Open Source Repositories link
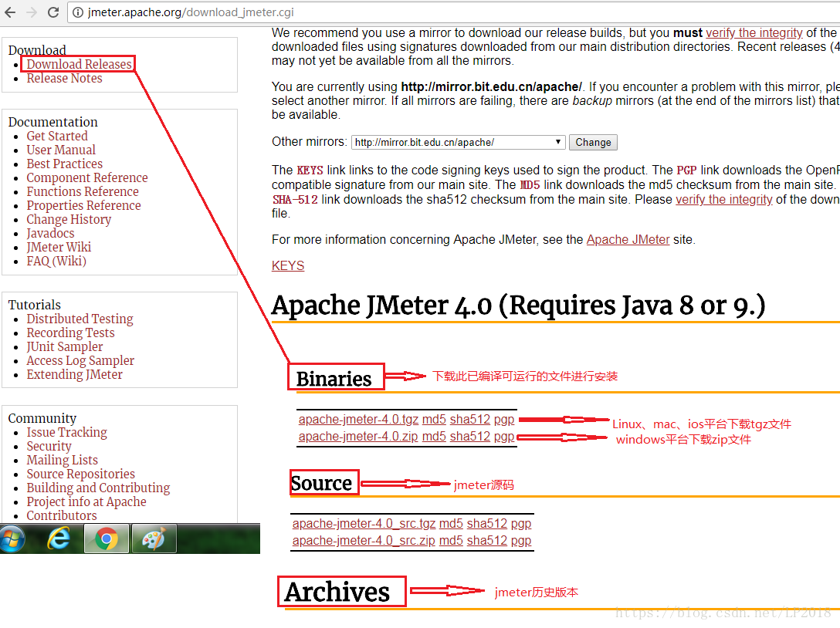This screenshot has width=840, height=628. tap(81, 474)
